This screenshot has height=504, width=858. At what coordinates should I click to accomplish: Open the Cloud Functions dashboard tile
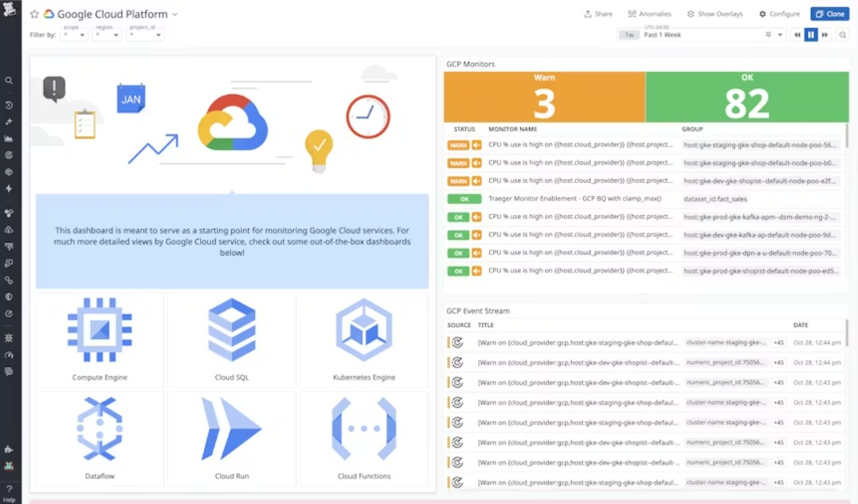tap(364, 436)
